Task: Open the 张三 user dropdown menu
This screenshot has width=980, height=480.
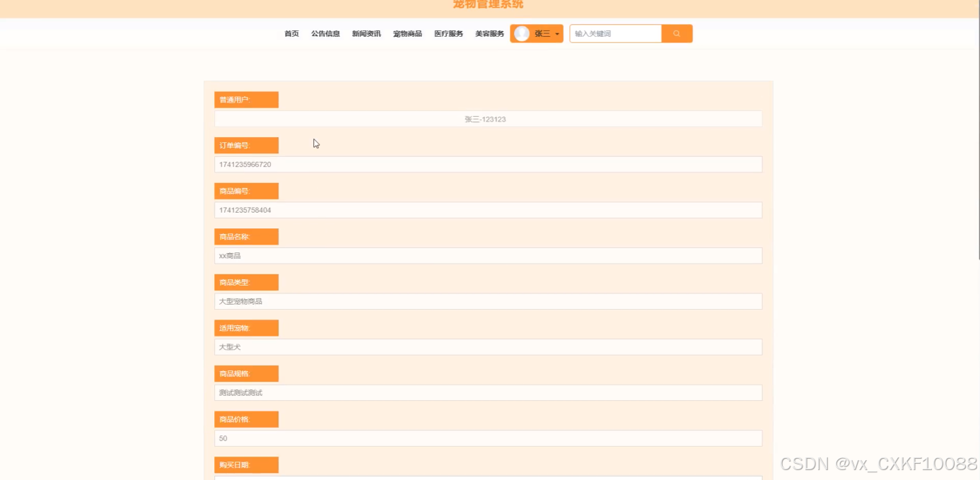Action: pos(537,33)
